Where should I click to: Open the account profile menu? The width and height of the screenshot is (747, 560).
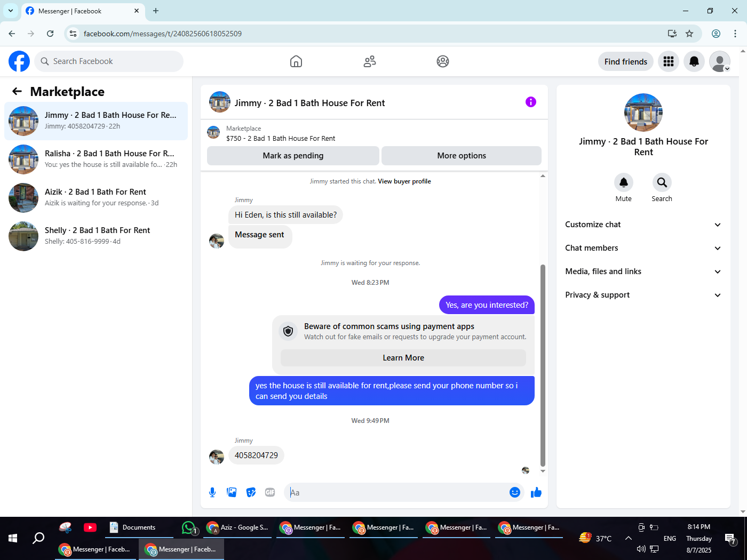[720, 61]
